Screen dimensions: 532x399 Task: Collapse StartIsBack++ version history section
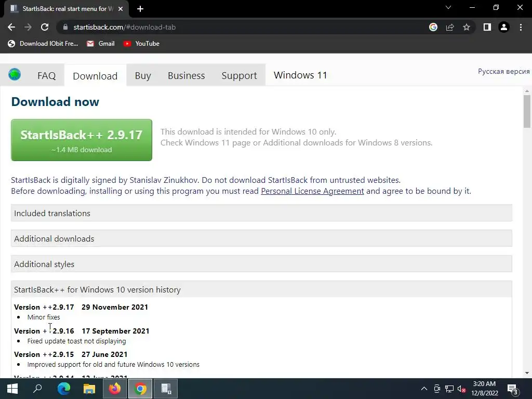click(261, 289)
